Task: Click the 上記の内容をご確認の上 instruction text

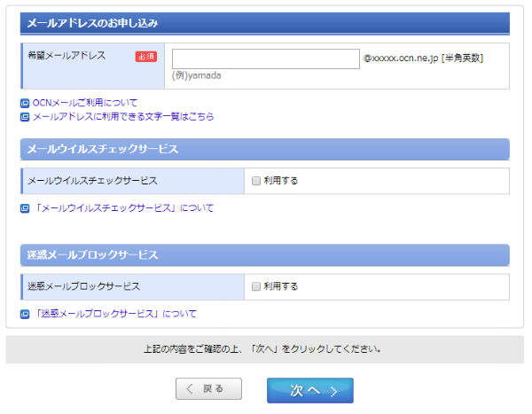Action: (262, 349)
